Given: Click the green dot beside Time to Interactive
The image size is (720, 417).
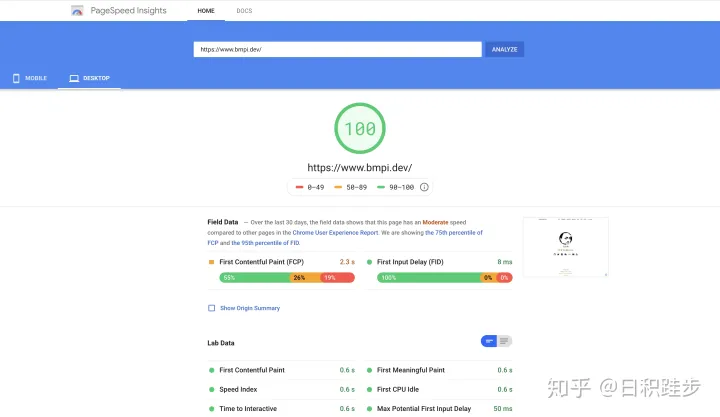Looking at the screenshot, I should pyautogui.click(x=211, y=409).
